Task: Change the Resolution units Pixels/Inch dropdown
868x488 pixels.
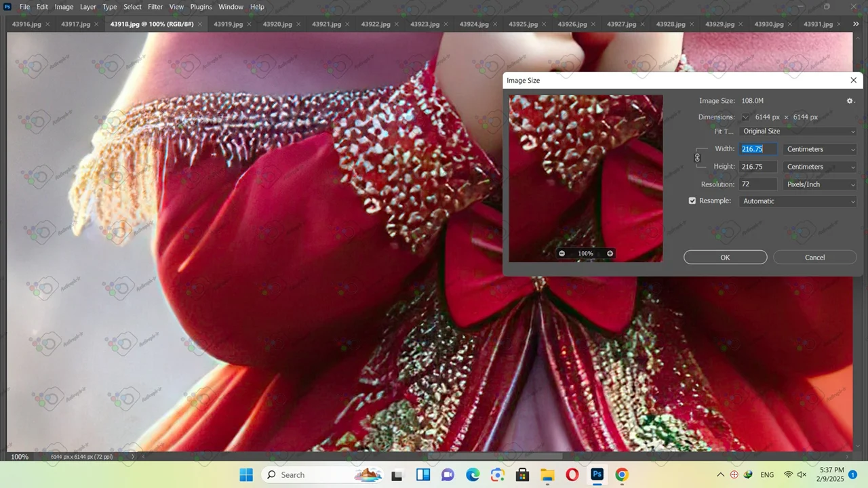Action: pyautogui.click(x=820, y=184)
